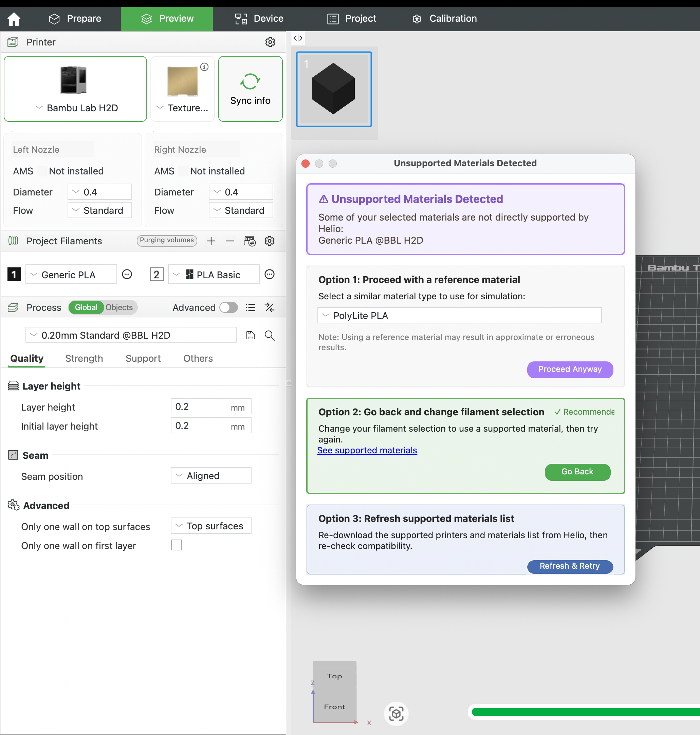
Task: Open the Strength settings tab
Action: click(x=84, y=358)
